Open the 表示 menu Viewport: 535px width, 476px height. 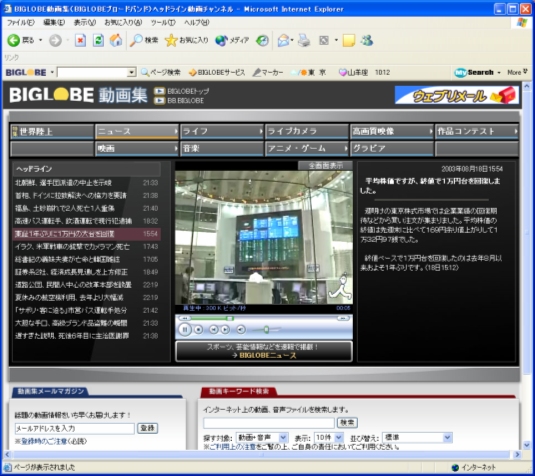pyautogui.click(x=85, y=23)
